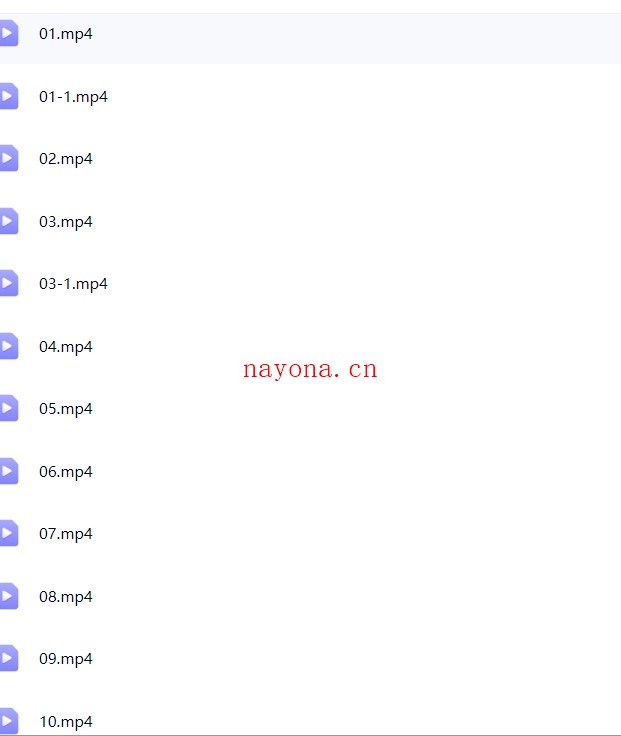This screenshot has width=621, height=736.
Task: Select the file name 01-1.mp4
Action: (x=73, y=97)
